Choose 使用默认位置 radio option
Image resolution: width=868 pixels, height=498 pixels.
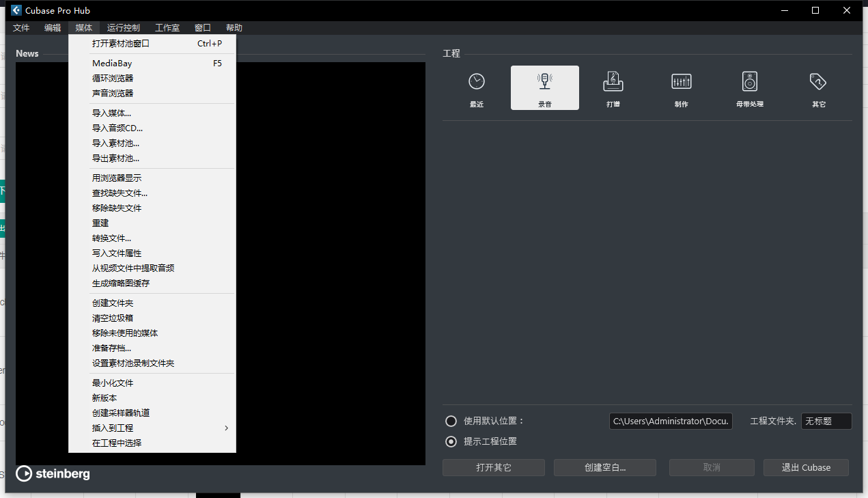click(451, 421)
